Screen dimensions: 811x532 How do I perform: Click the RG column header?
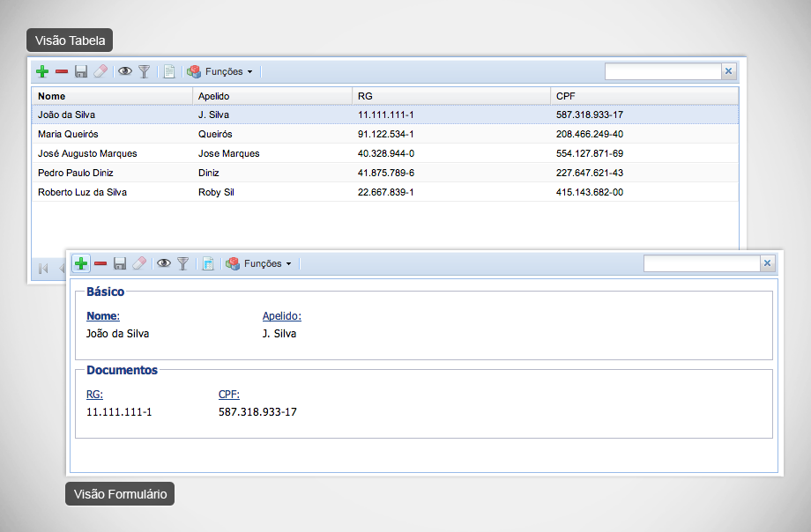[x=450, y=95]
